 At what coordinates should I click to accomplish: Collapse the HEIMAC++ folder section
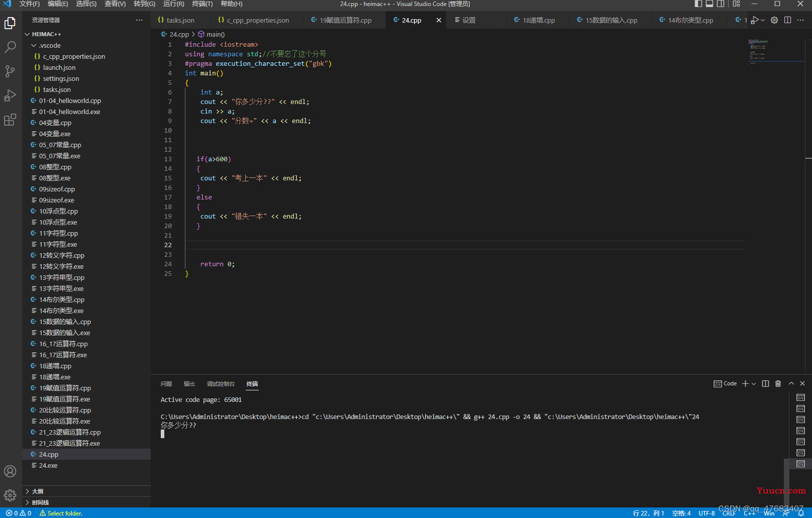[46, 34]
